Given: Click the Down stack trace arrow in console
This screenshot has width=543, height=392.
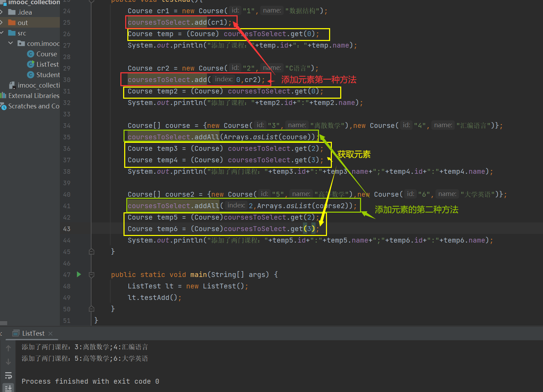Looking at the screenshot, I should click(x=8, y=362).
